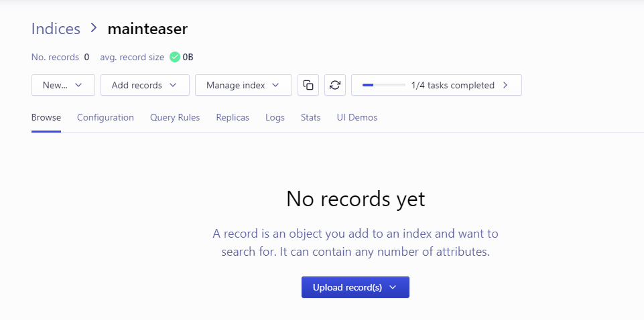Expand the Add records dropdown
This screenshot has height=320, width=644.
145,85
